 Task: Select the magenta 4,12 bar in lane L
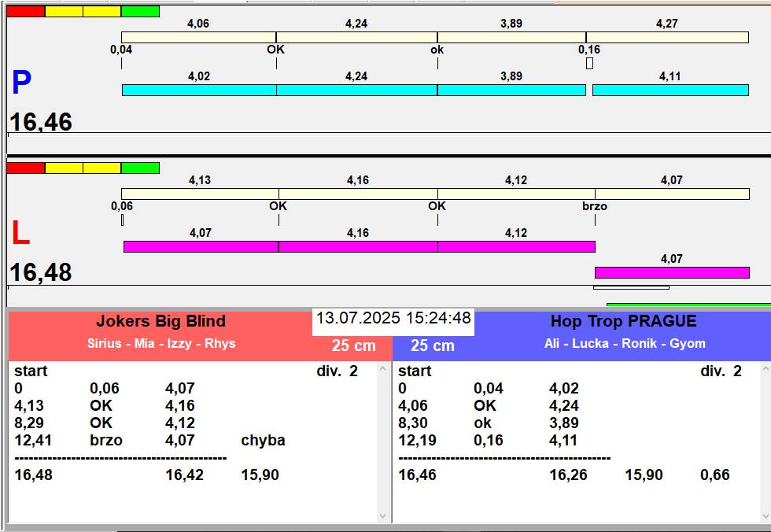coord(516,246)
